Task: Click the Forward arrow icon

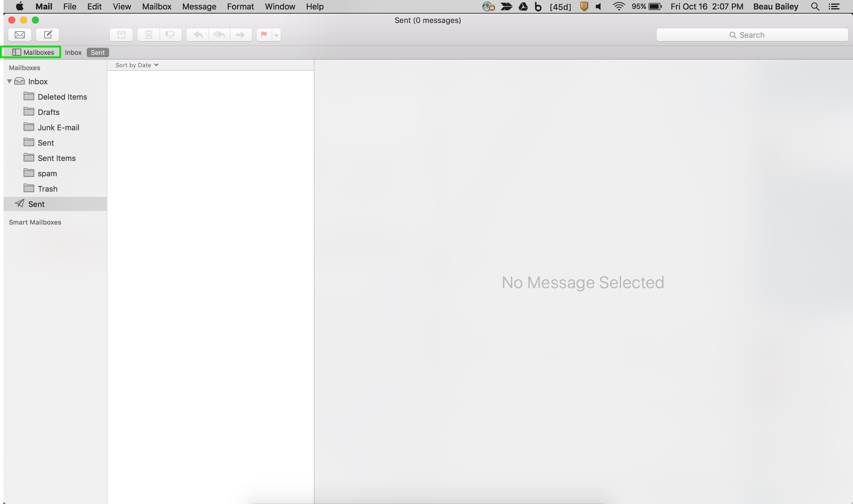Action: click(241, 35)
